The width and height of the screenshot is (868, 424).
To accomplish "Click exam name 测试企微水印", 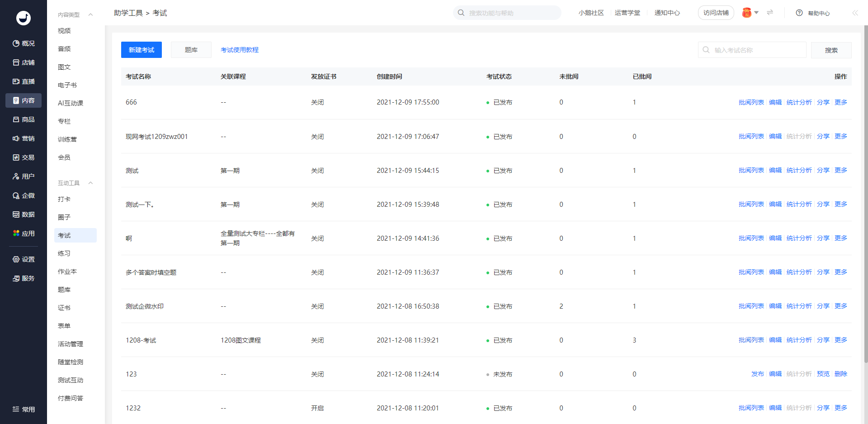I will (145, 306).
